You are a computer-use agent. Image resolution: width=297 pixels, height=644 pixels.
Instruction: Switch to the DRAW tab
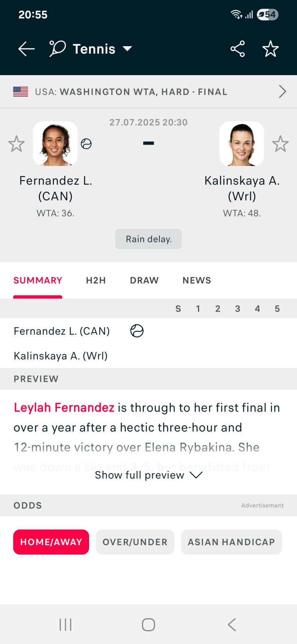[x=144, y=280]
